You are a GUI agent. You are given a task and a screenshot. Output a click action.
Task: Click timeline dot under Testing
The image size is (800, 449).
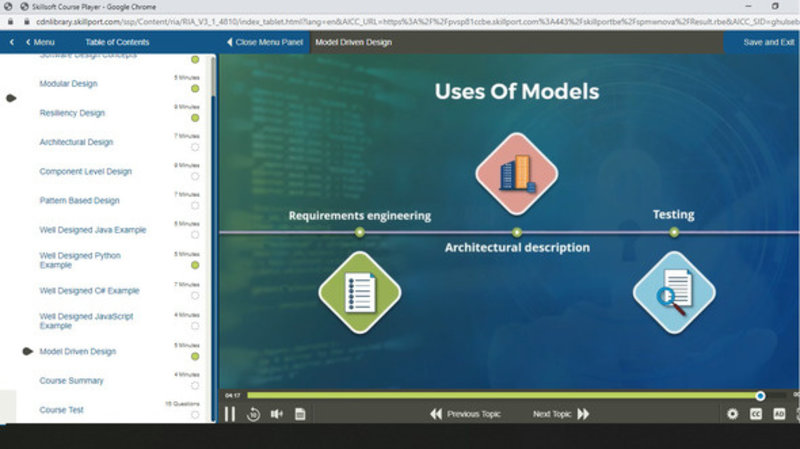674,233
